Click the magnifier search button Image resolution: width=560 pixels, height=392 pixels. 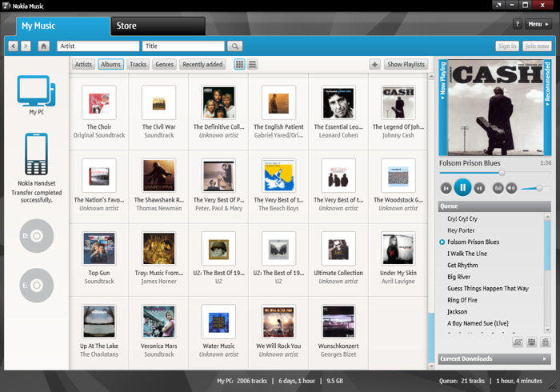234,46
